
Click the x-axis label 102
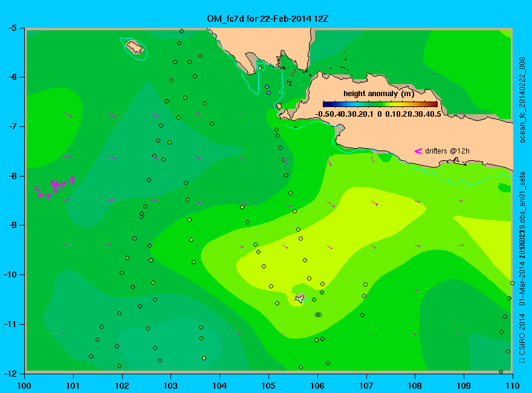tap(122, 386)
